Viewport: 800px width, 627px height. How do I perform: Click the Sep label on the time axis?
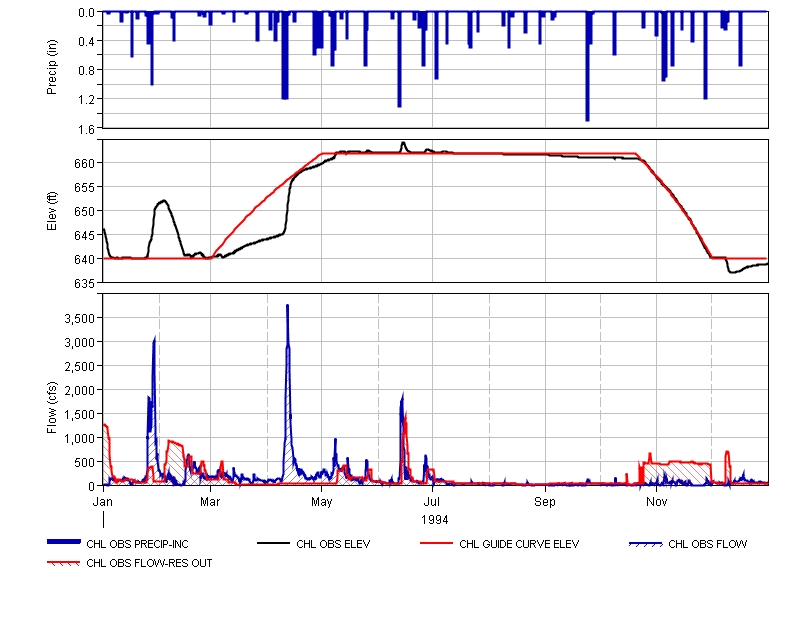(x=545, y=500)
